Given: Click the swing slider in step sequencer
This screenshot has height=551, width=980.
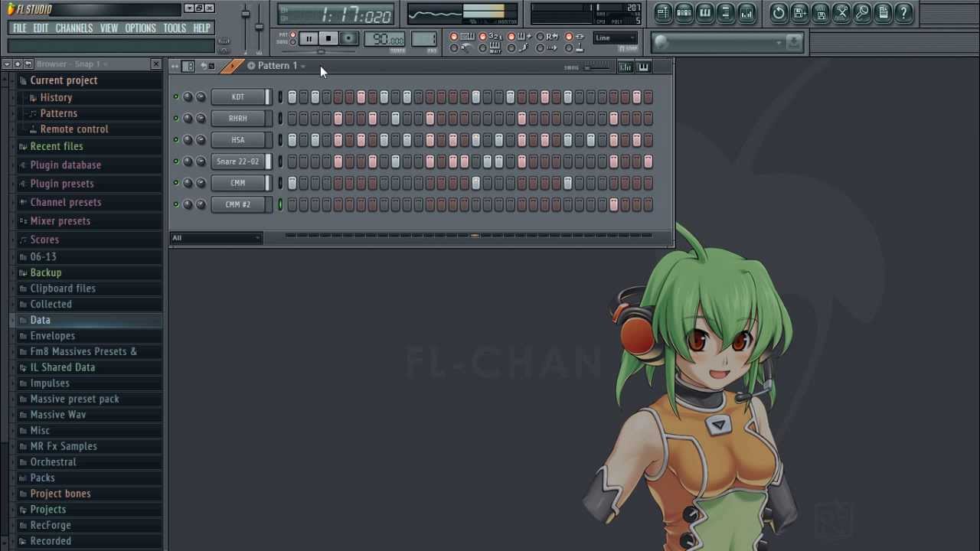Looking at the screenshot, I should tap(596, 67).
